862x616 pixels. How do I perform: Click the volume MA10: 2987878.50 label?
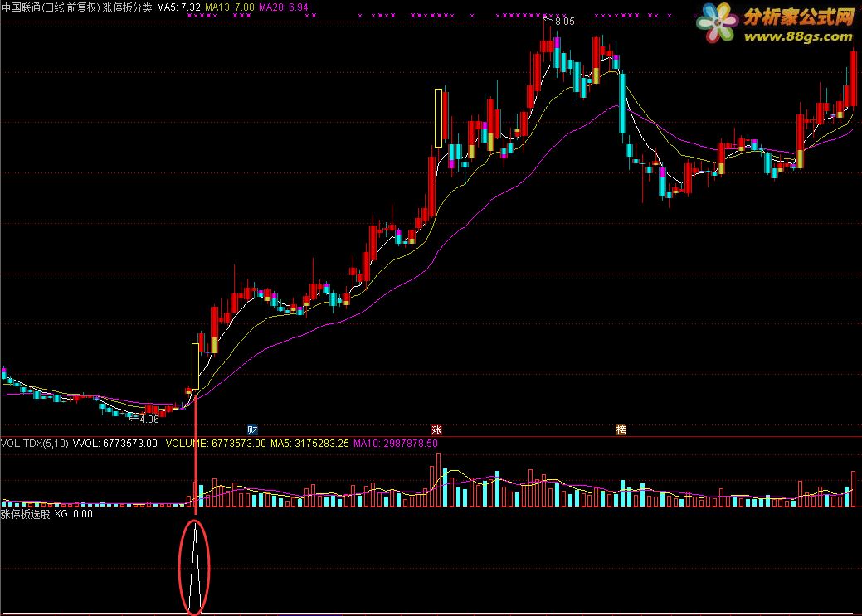click(x=396, y=444)
